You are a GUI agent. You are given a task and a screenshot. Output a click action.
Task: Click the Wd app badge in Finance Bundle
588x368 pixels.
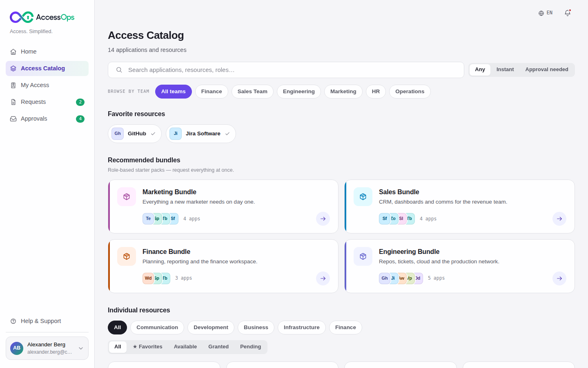pos(148,278)
